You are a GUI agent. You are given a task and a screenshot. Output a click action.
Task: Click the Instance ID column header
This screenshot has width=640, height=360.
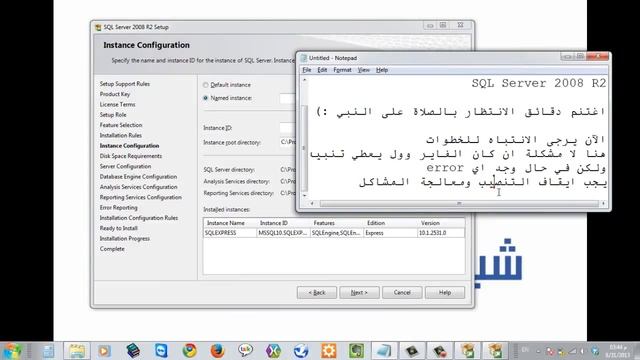(x=283, y=223)
